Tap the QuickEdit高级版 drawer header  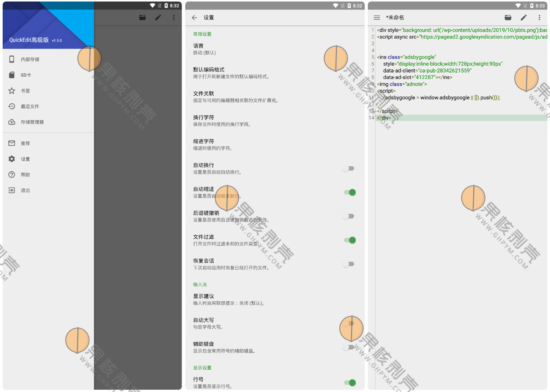48,25
